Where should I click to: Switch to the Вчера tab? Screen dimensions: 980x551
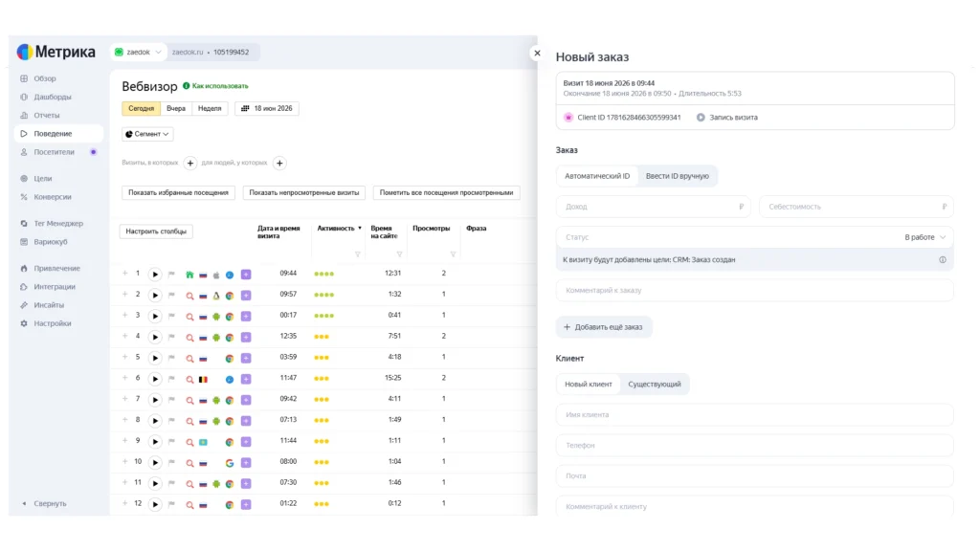(176, 109)
